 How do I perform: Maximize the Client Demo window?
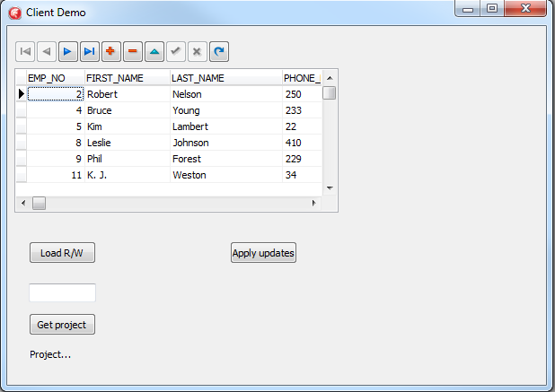pyautogui.click(x=492, y=8)
